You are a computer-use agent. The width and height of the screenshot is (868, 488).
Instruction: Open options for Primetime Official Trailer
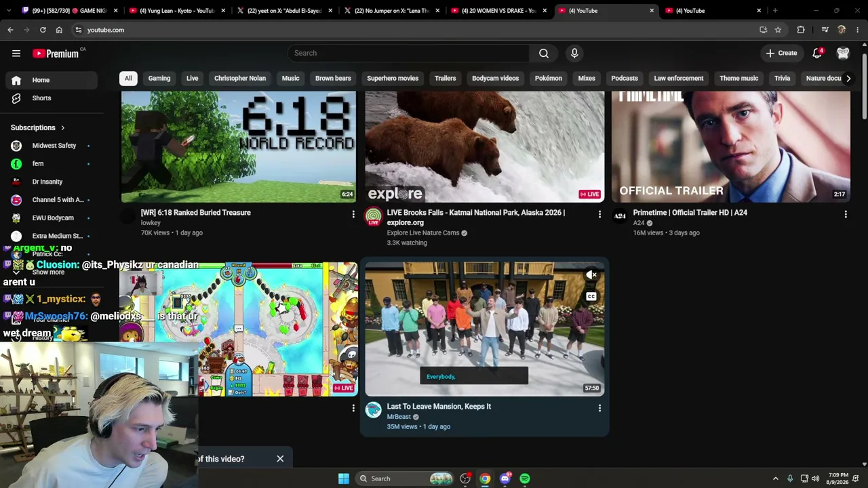point(846,214)
